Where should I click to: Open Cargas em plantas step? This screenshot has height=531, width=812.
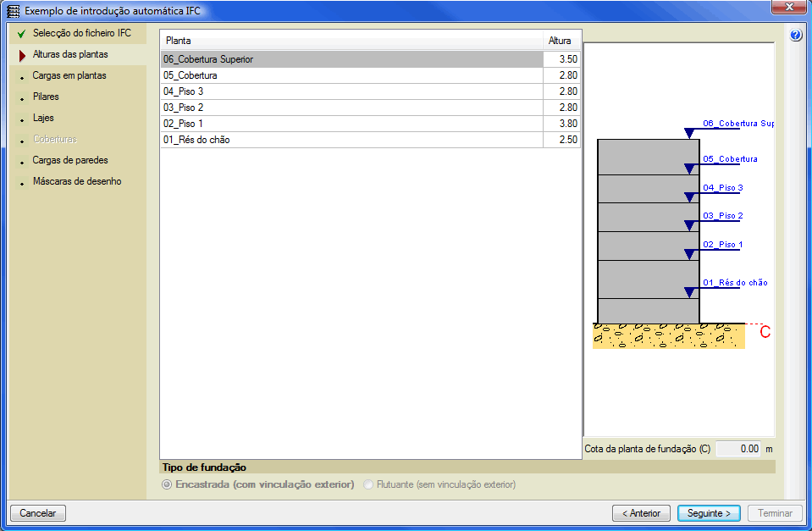pos(69,75)
